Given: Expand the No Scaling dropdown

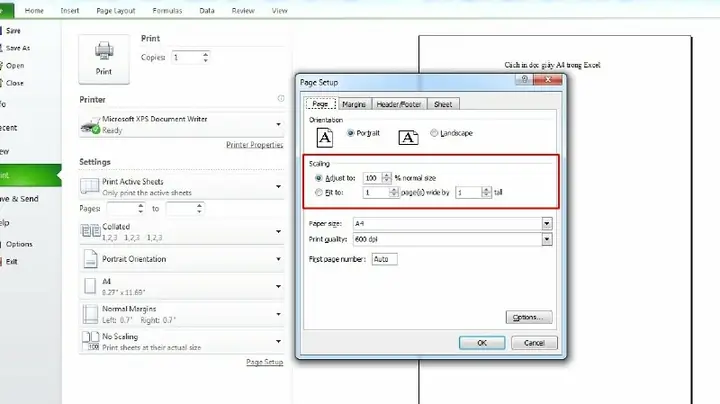Looking at the screenshot, I should pyautogui.click(x=278, y=342).
